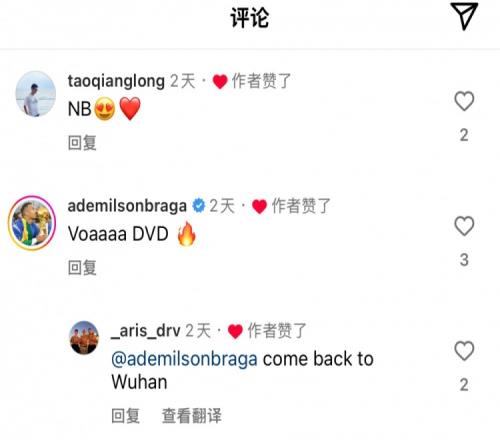Click the verified badge beside ademilsonbraga
The image size is (500, 440).
199,206
